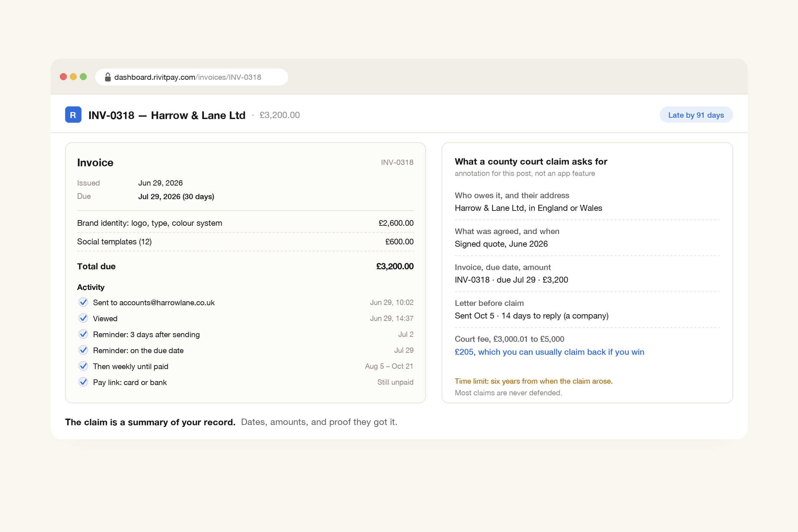Click the check icon beside 'Viewed'
The width and height of the screenshot is (798, 532).
tap(83, 318)
